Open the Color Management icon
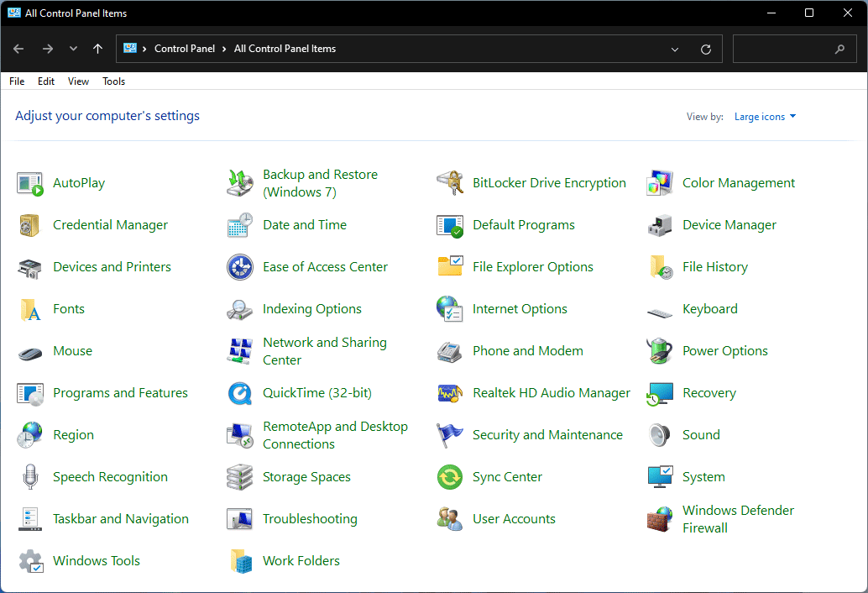The width and height of the screenshot is (868, 593). tap(659, 183)
